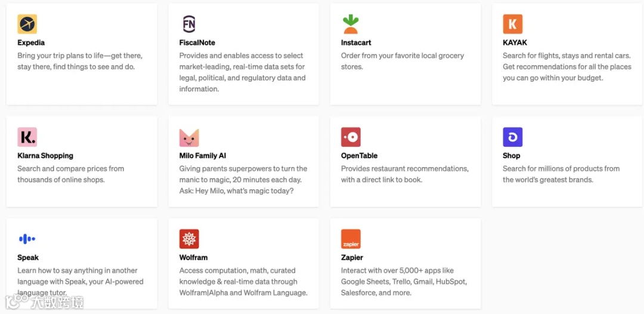Click the Milo Family AI fox icon
The height and width of the screenshot is (314, 644).
point(189,137)
